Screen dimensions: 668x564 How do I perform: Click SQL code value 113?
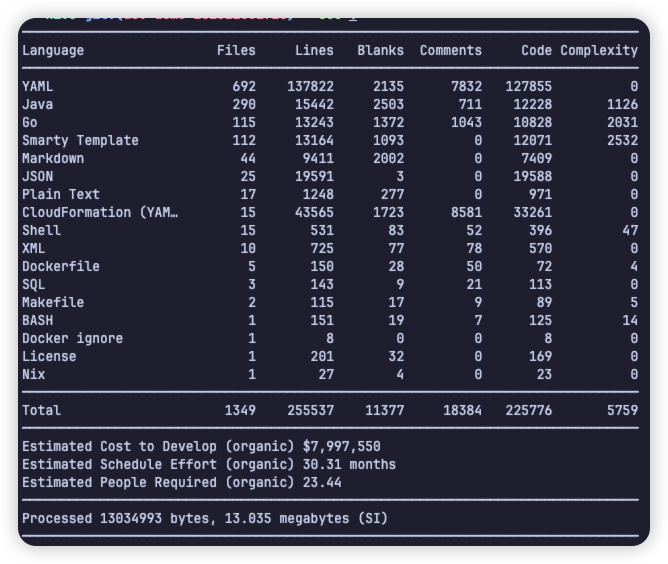540,284
